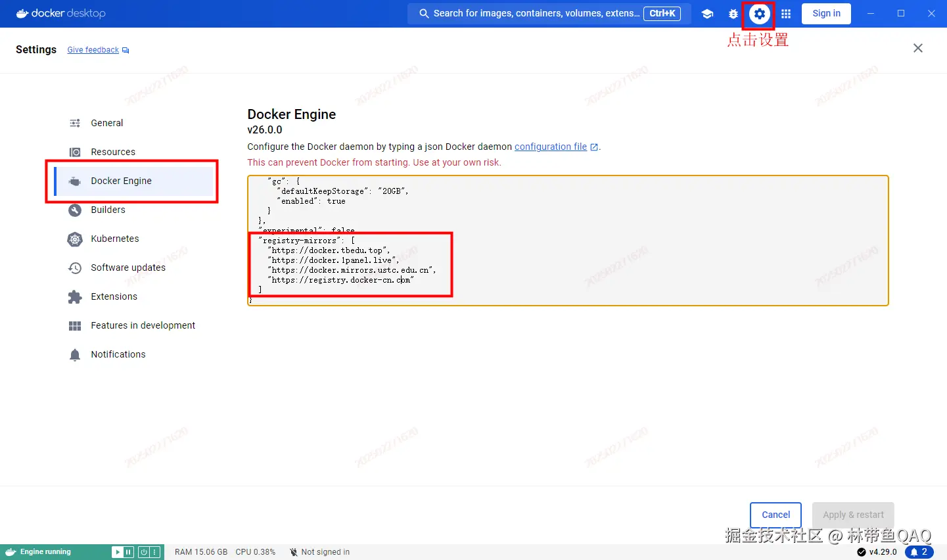
Task: Open the extensions grid icon in header
Action: pos(786,14)
